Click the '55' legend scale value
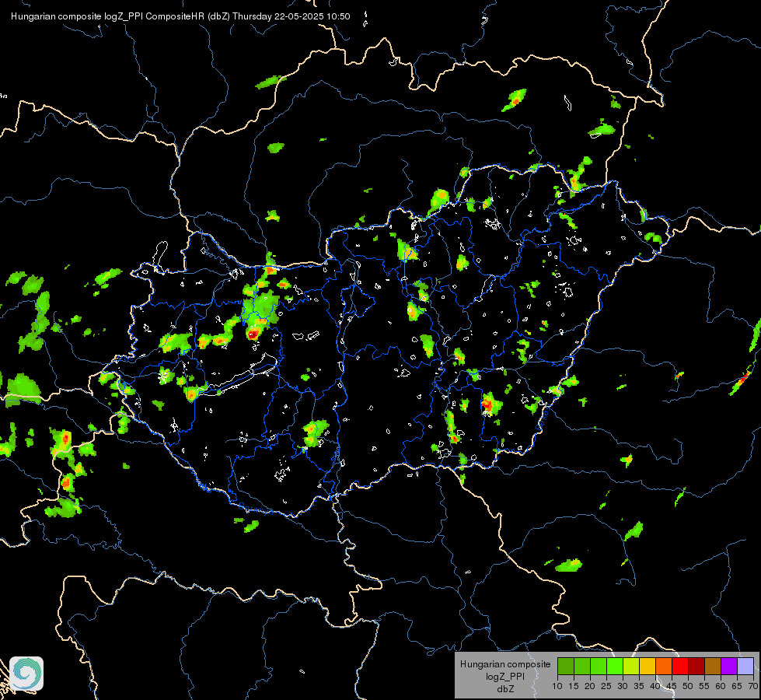761x700 pixels. 704,687
